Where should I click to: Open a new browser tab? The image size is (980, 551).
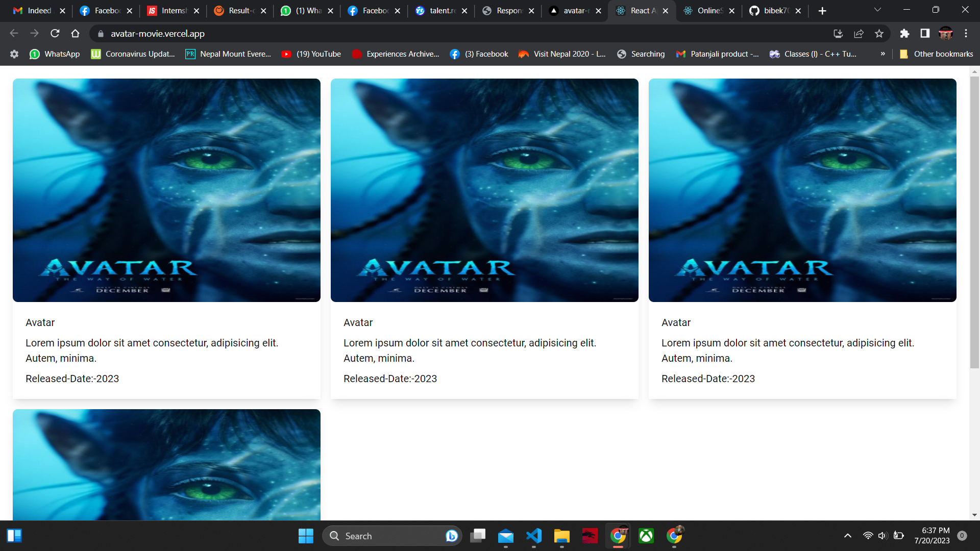point(822,11)
